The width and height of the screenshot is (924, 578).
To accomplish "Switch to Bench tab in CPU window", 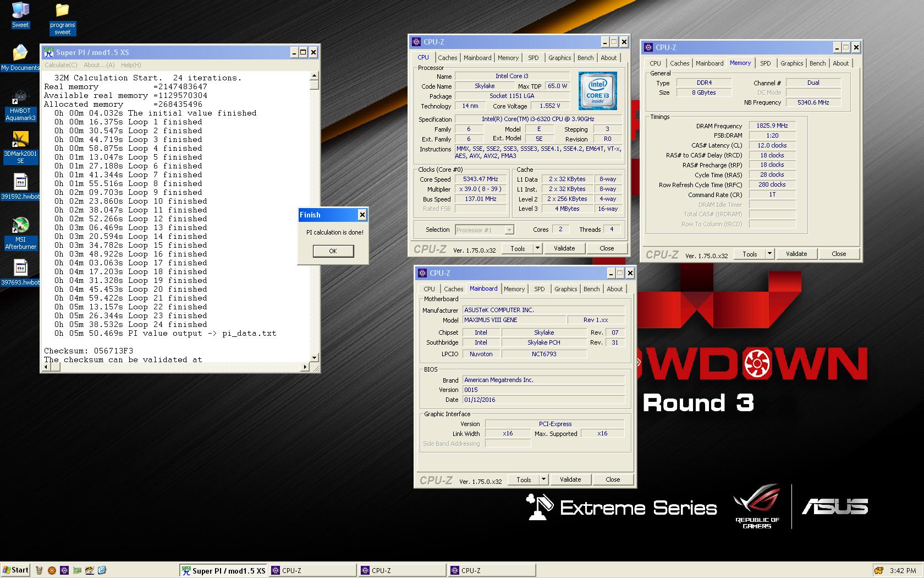I will (586, 58).
